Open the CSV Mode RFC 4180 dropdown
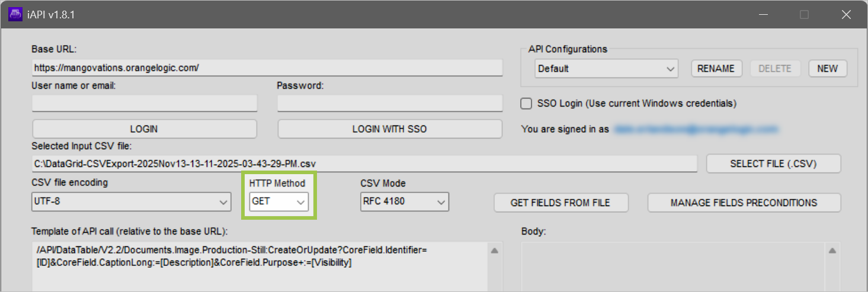 tap(405, 201)
